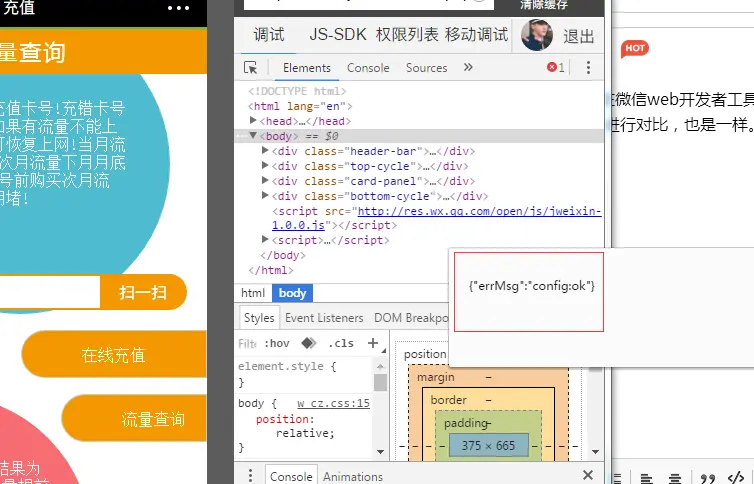The image size is (754, 484).
Task: Select the closing </body> tag line
Action: pos(283,255)
